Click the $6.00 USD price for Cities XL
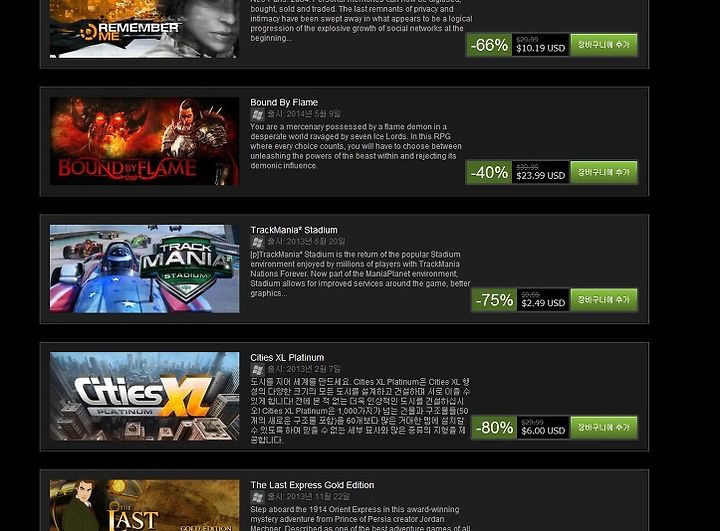 543,431
